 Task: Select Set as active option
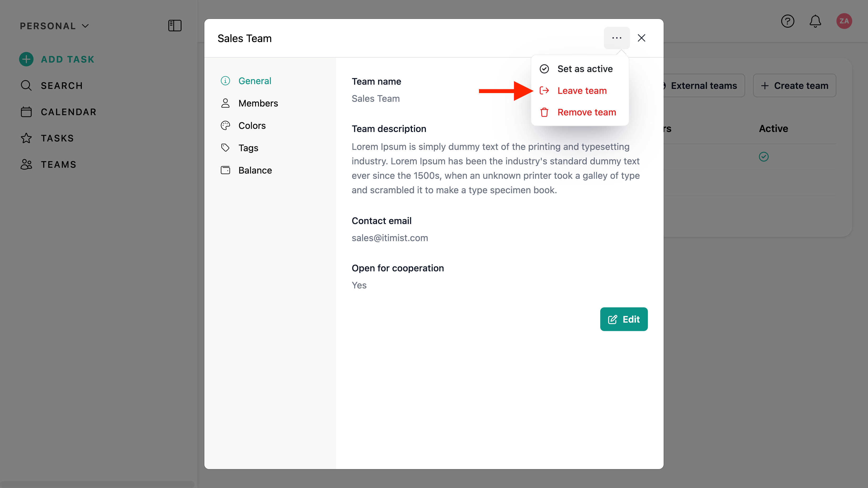point(585,69)
